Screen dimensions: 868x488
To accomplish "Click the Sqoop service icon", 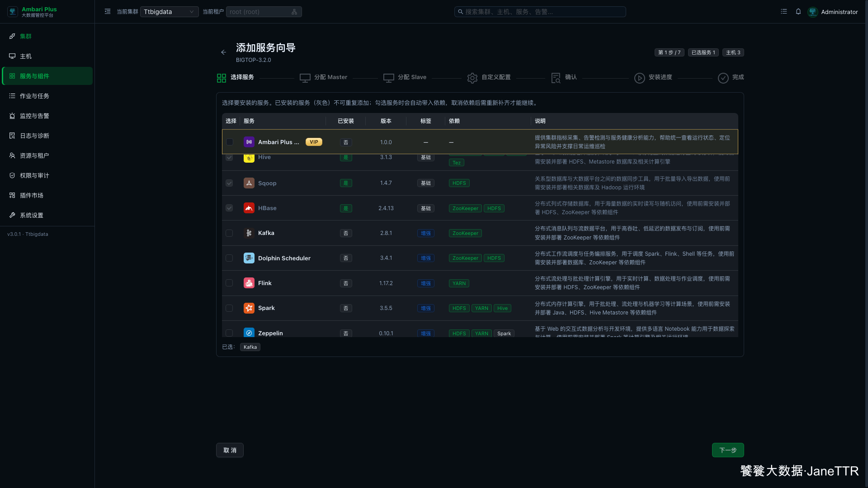I will (249, 183).
